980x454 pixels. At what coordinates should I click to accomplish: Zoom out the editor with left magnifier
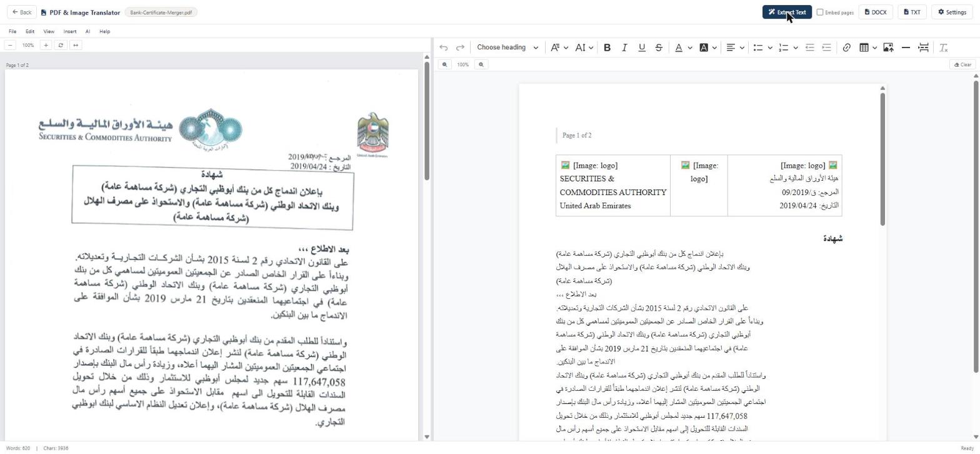coord(444,64)
